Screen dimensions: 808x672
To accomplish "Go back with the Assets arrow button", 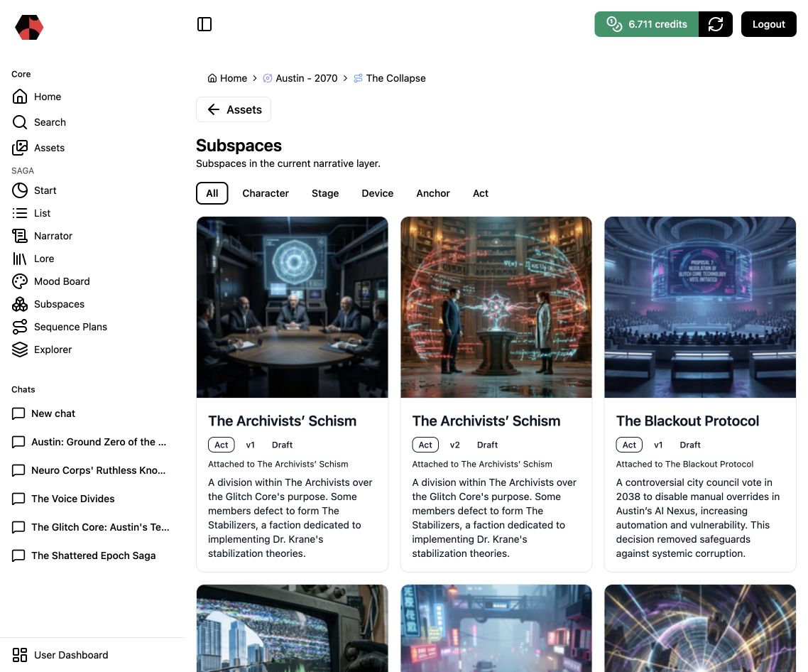I will [x=234, y=109].
